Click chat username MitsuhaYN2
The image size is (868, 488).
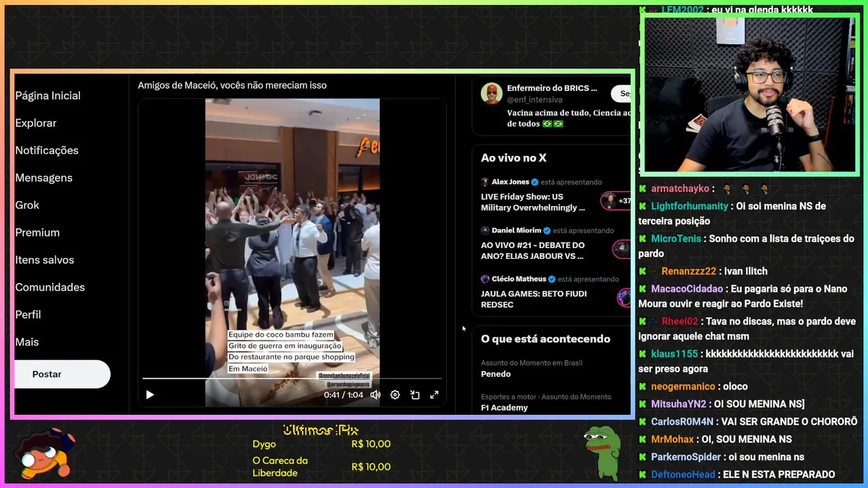[679, 404]
